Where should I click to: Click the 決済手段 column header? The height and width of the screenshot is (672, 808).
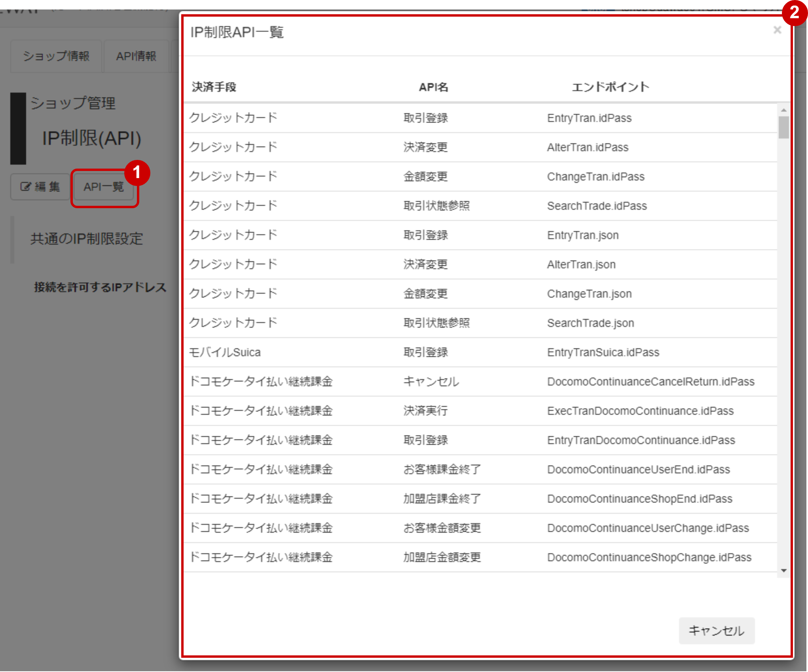point(214,87)
